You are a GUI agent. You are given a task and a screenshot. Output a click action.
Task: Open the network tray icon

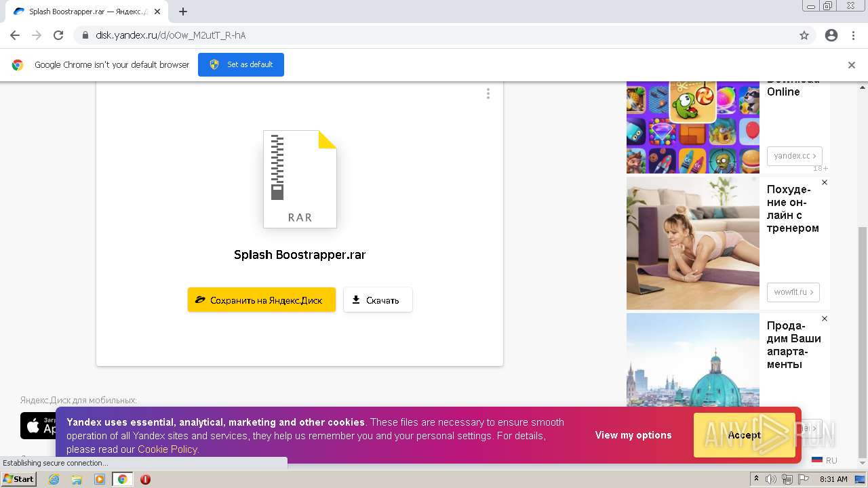pyautogui.click(x=787, y=479)
